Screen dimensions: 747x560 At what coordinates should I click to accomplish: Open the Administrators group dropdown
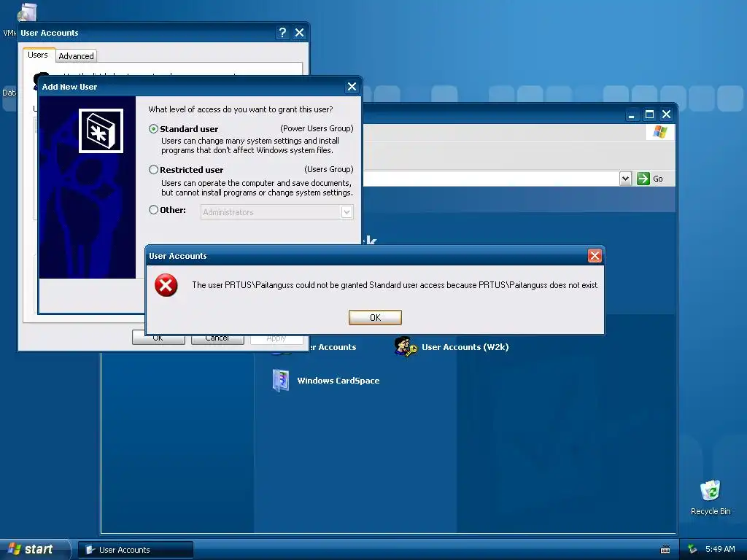coord(347,212)
